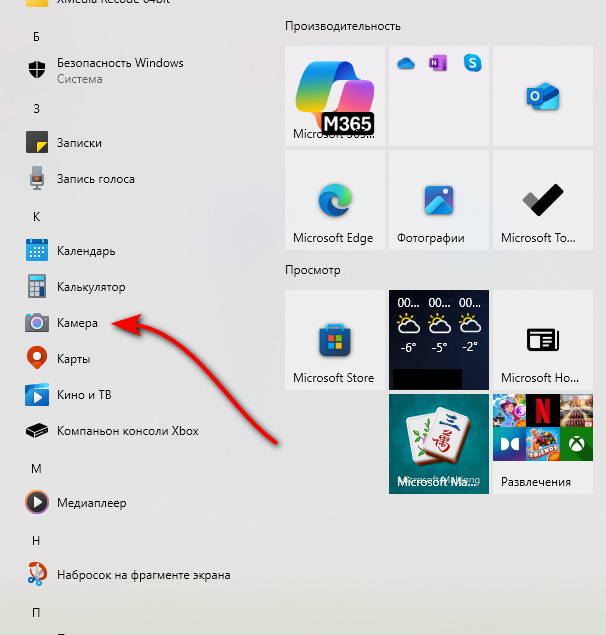
Task: Open Windows Security shield icon
Action: point(37,69)
